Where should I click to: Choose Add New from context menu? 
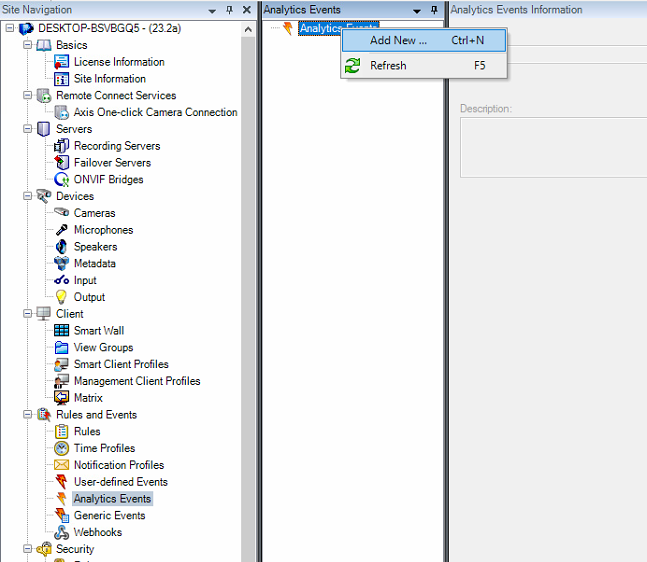coord(398,41)
